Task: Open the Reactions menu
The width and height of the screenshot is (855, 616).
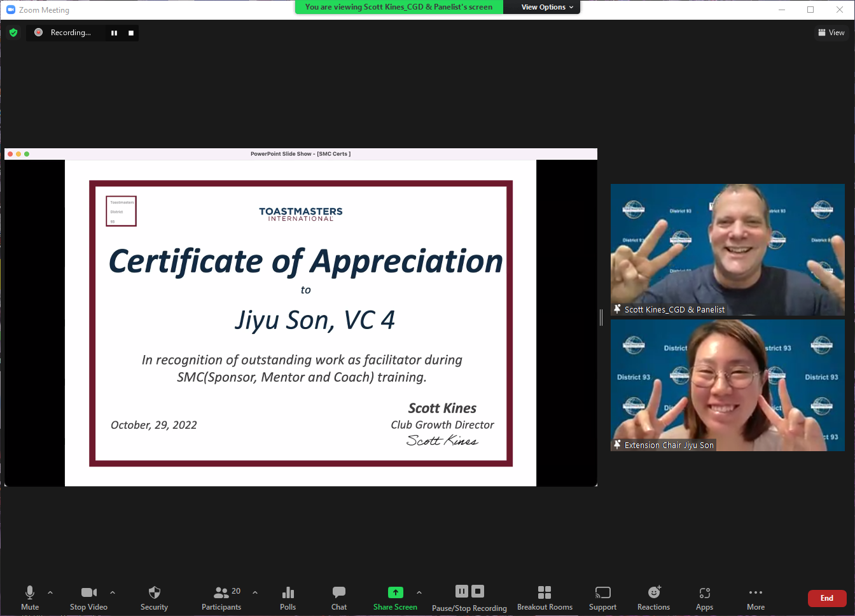Action: pos(654,598)
